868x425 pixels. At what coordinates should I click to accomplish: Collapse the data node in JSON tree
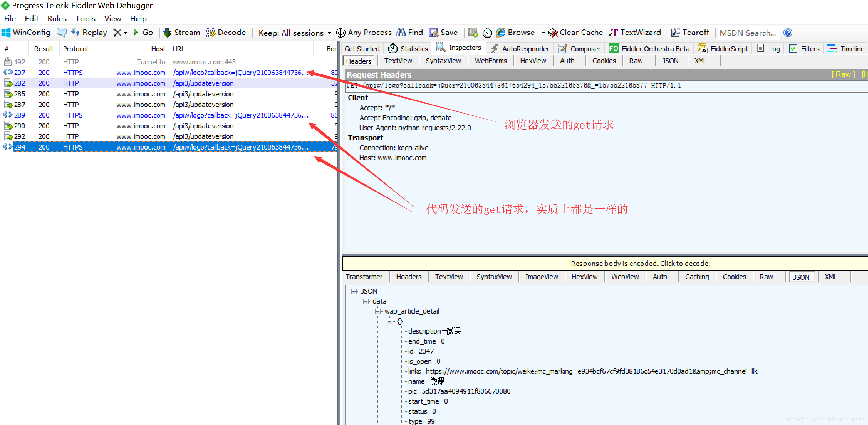coord(366,301)
